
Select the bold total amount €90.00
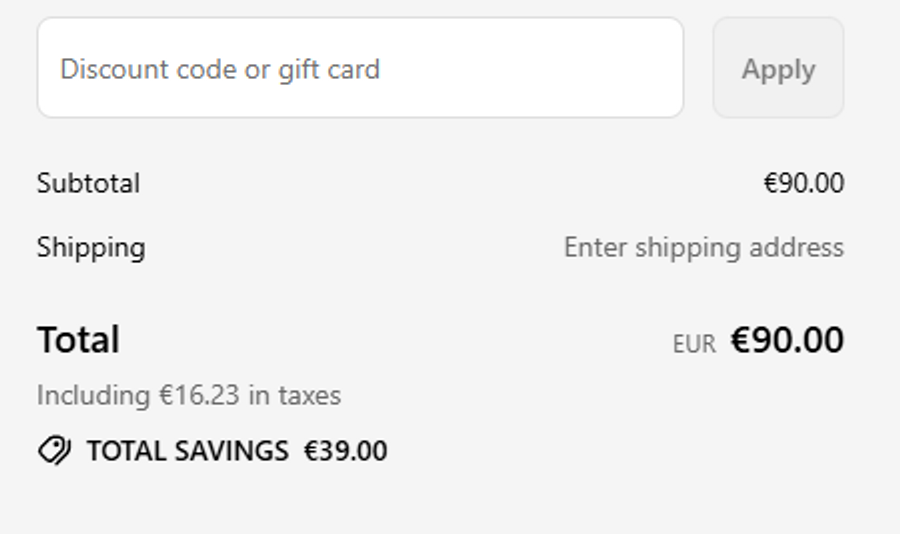(787, 340)
